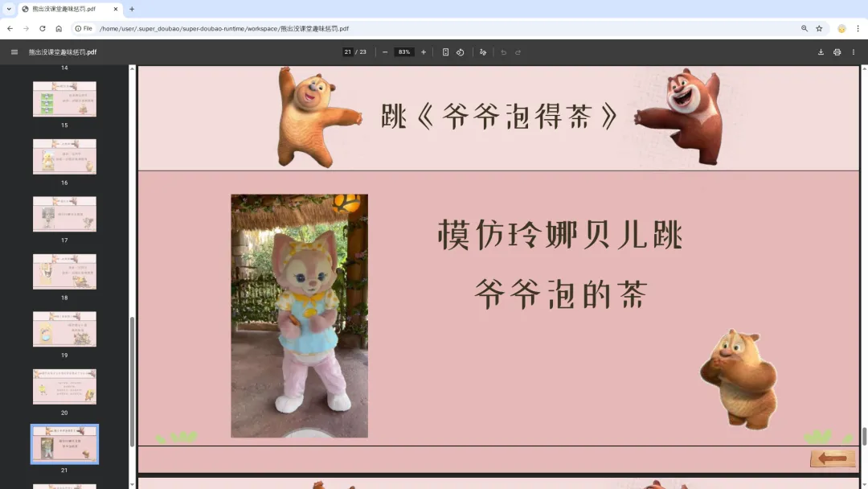Click the address bar file path
Screen dimensions: 868x489
(224, 28)
